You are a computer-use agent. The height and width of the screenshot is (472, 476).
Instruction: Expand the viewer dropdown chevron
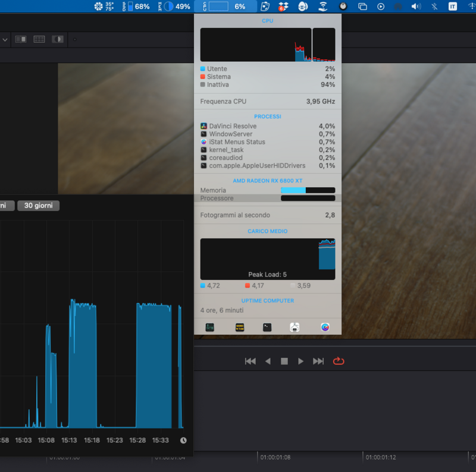pos(5,40)
